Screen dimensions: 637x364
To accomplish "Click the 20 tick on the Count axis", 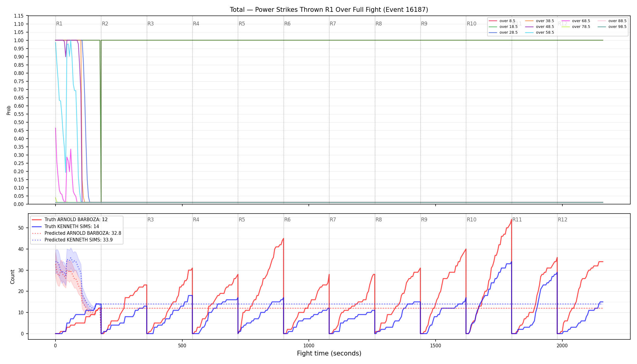I will (21, 291).
